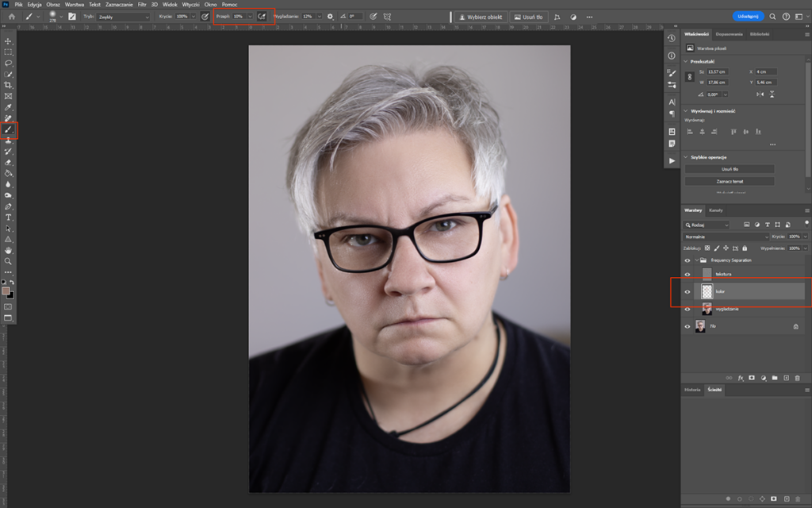Image resolution: width=812 pixels, height=508 pixels.
Task: Open the Filtr menu
Action: (x=142, y=5)
